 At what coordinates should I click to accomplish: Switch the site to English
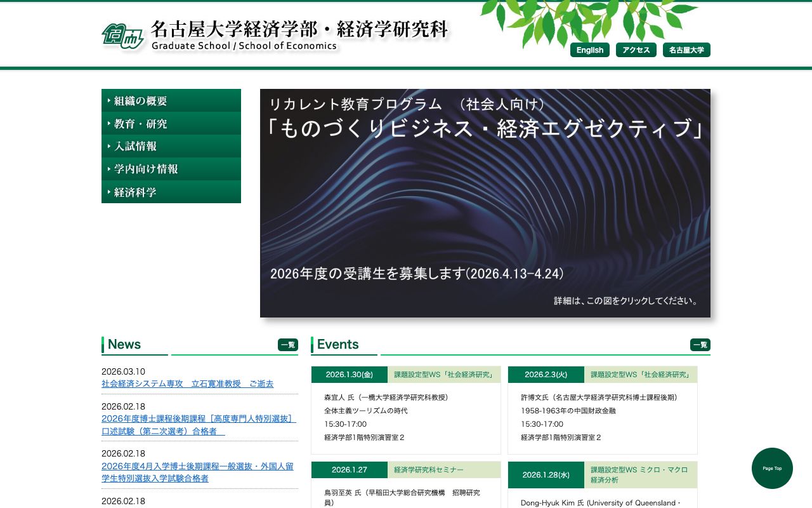pyautogui.click(x=590, y=50)
